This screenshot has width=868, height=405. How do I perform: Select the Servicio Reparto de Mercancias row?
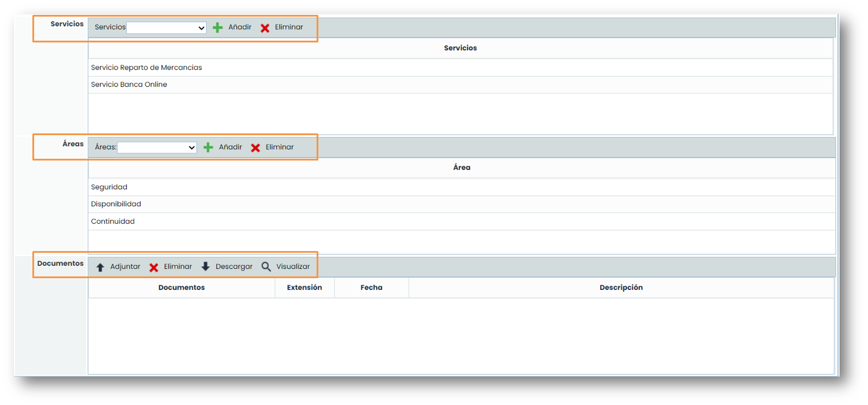click(146, 68)
